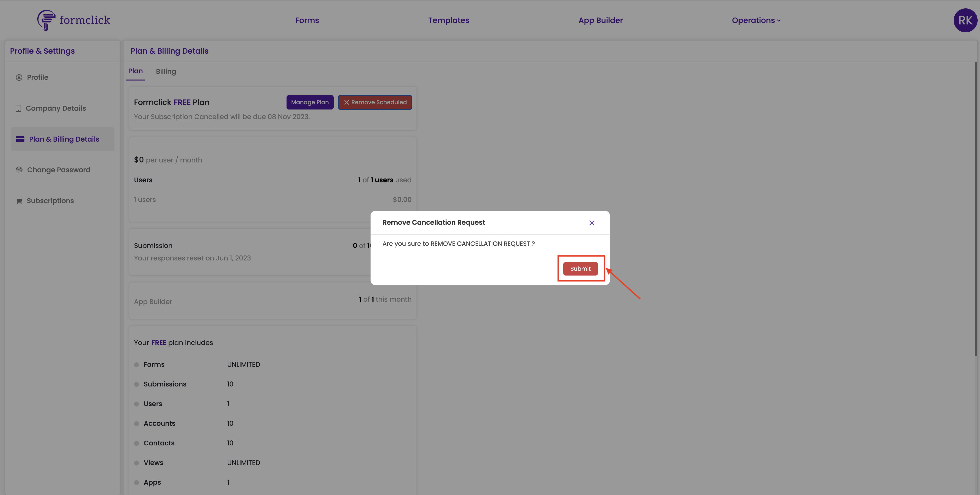Click the formclick logo

coord(73,20)
